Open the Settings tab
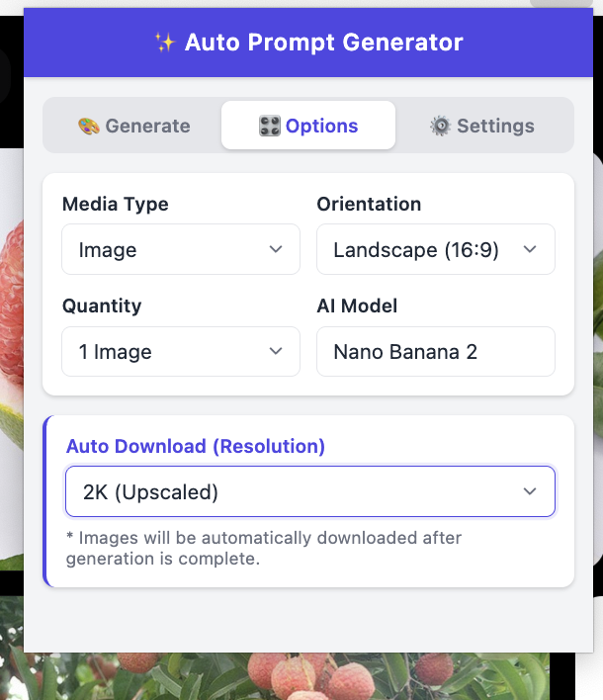This screenshot has width=603, height=700. click(482, 126)
